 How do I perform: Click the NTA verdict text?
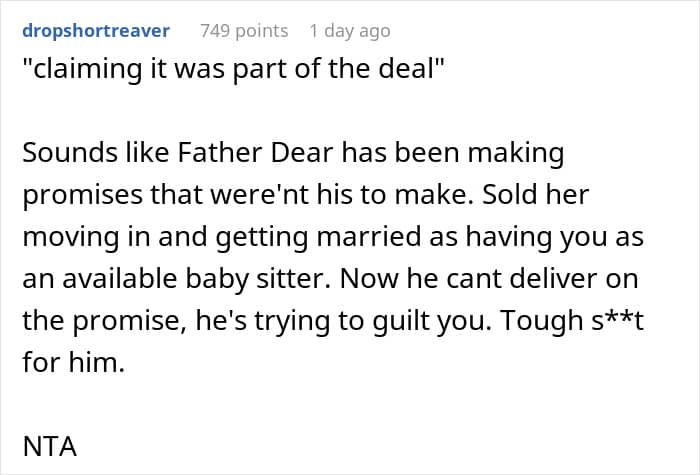tap(50, 446)
